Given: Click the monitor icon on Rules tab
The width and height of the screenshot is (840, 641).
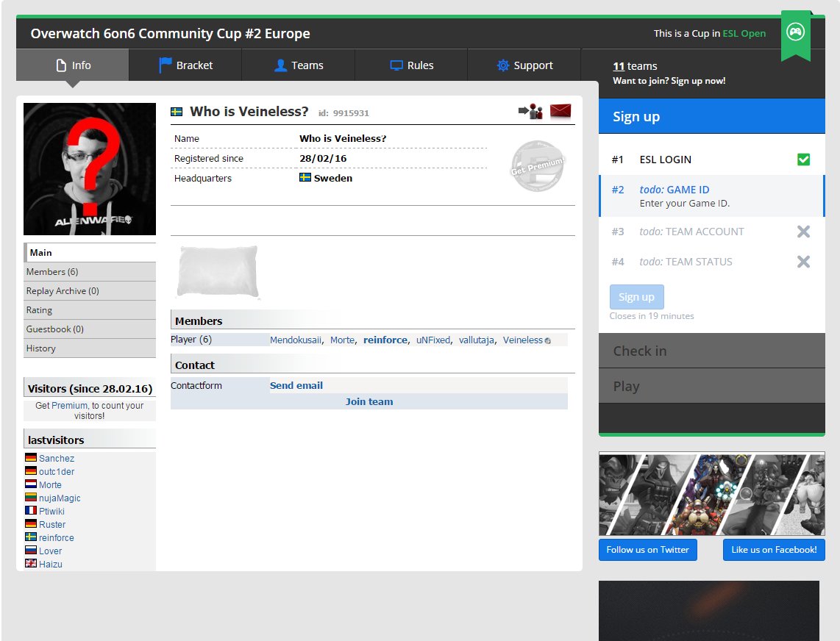Looking at the screenshot, I should 396,65.
